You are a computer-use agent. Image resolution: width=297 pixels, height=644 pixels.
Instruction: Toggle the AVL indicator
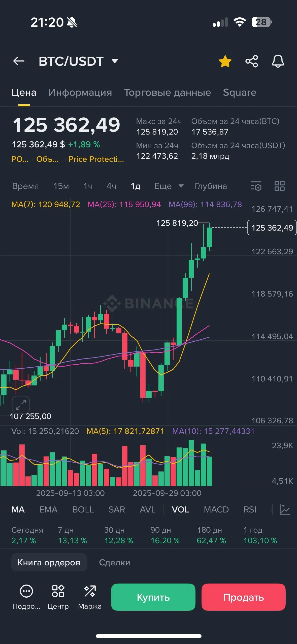coord(148,509)
